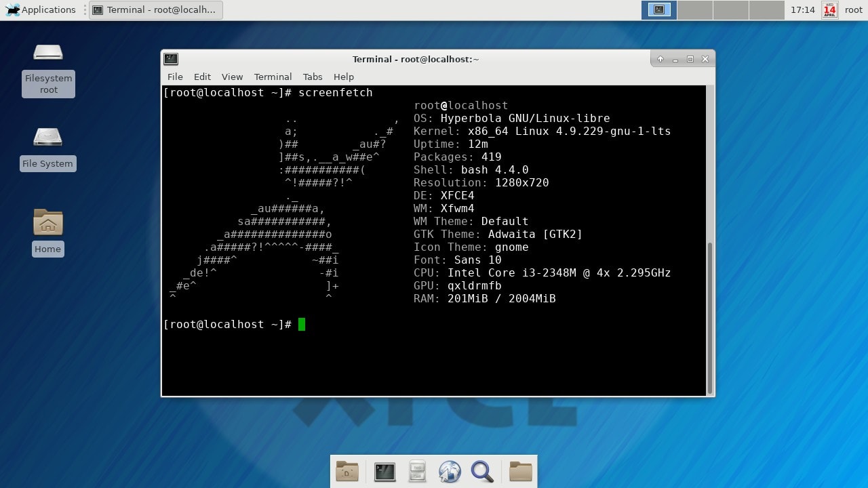Screen dimensions: 868x488
Task: Open the web browser globe icon in dock
Action: [449, 471]
